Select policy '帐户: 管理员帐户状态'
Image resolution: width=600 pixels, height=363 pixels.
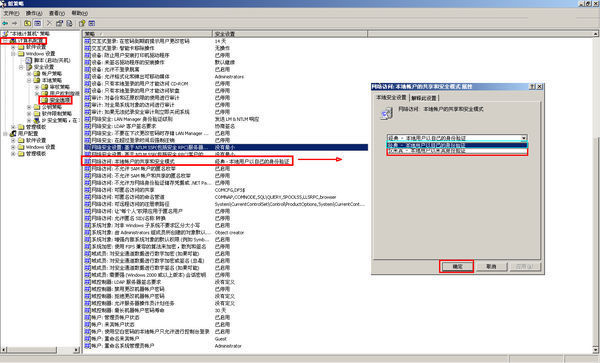pyautogui.click(x=115, y=317)
